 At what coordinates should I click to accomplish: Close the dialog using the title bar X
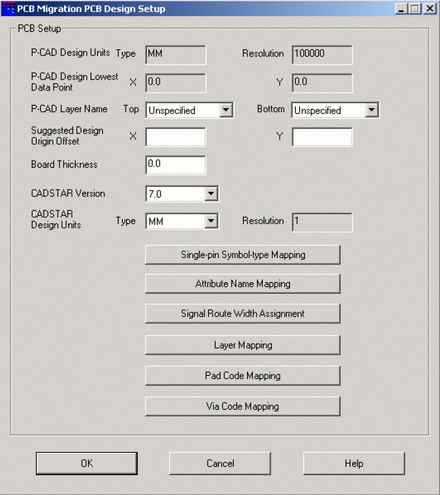430,8
